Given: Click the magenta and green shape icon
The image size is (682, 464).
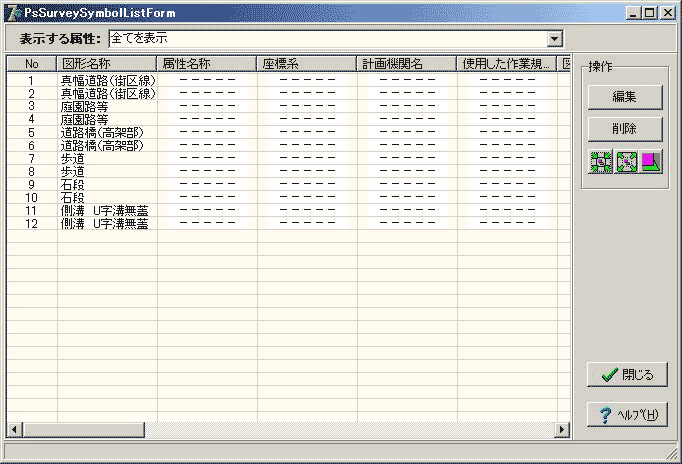Looking at the screenshot, I should 651,162.
